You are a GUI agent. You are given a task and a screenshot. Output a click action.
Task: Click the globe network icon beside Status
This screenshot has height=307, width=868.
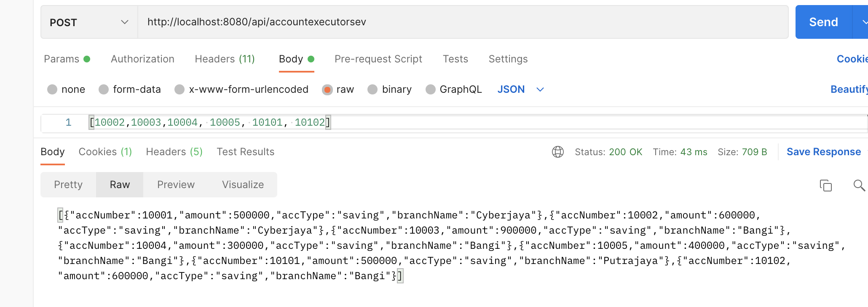558,152
